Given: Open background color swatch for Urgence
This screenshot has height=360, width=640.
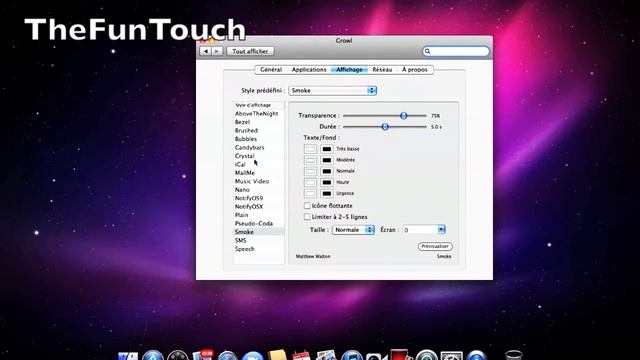Looking at the screenshot, I should click(x=327, y=193).
